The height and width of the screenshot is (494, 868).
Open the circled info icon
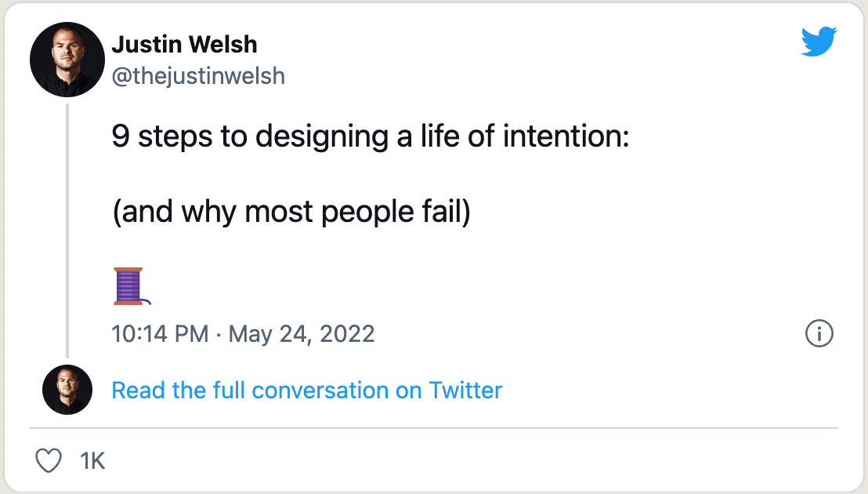pos(819,334)
